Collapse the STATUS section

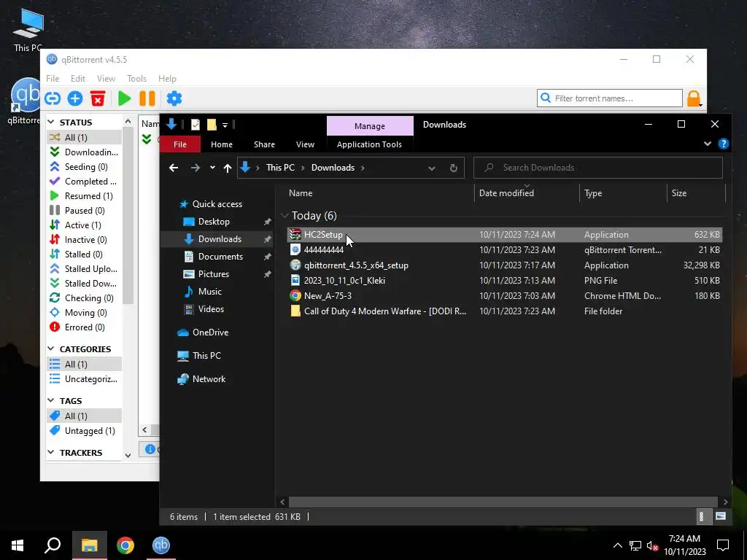[x=51, y=122]
